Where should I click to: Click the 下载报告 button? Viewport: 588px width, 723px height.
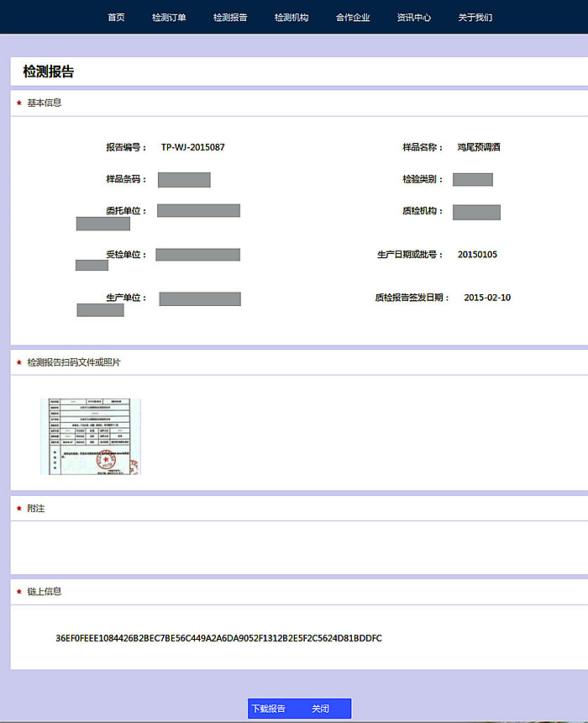tap(269, 709)
